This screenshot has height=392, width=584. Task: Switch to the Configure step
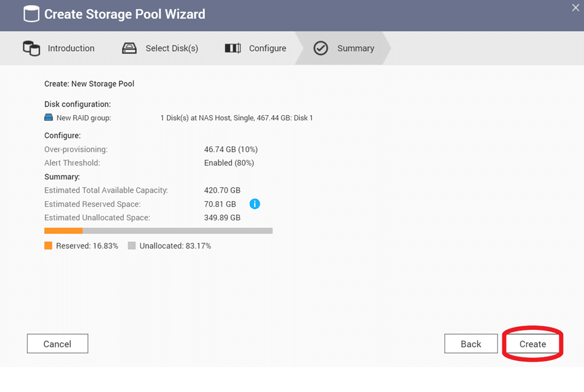[x=268, y=49]
